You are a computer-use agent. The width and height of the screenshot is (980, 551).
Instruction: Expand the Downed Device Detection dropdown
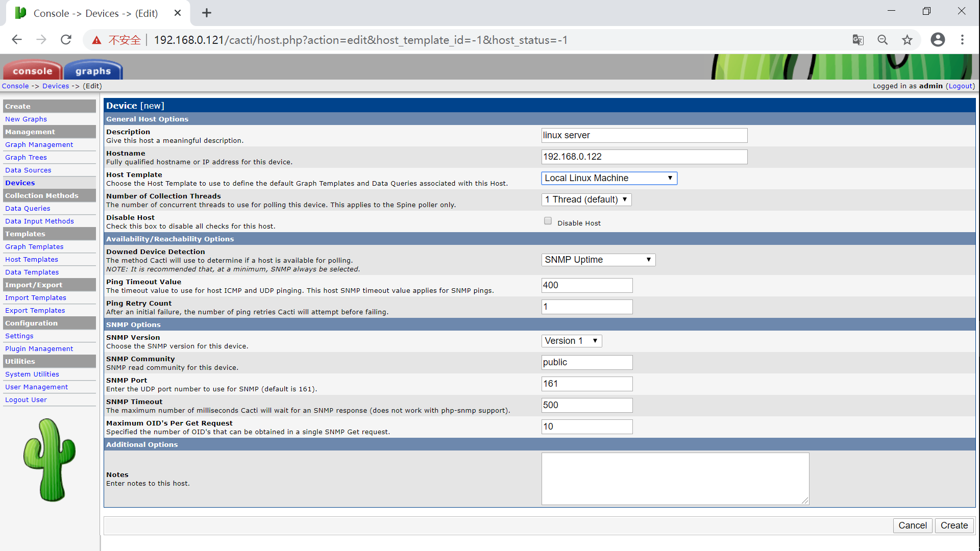pyautogui.click(x=598, y=260)
